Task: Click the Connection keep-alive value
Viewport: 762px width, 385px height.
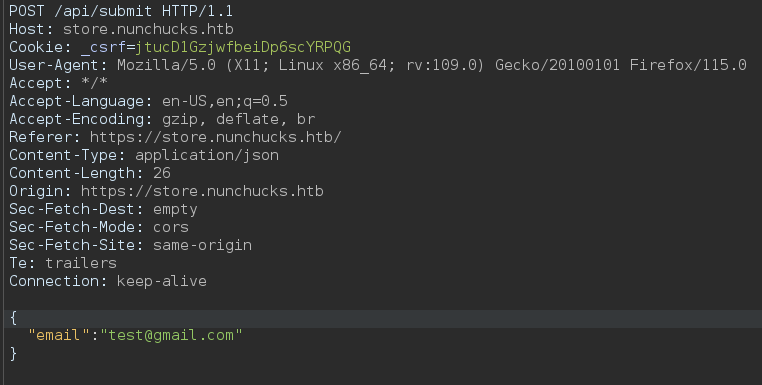Action: [161, 281]
